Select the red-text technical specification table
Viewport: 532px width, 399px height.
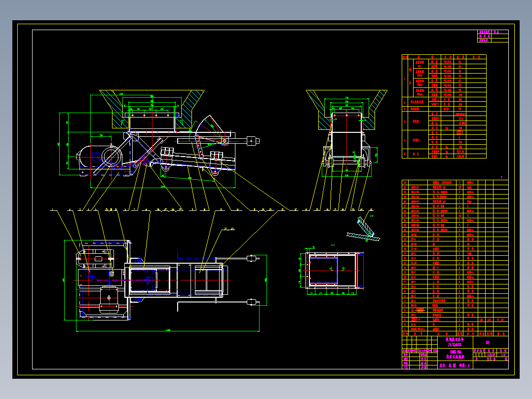tap(444, 107)
